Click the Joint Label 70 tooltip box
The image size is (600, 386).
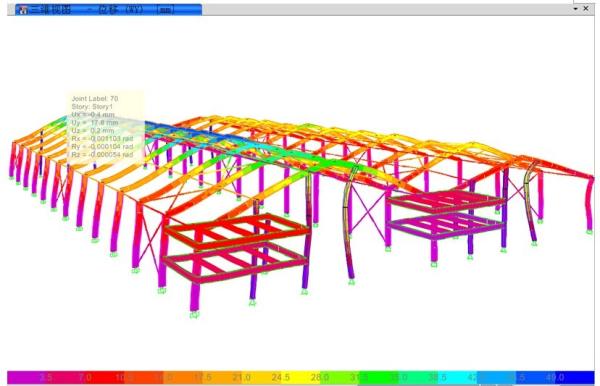click(106, 126)
